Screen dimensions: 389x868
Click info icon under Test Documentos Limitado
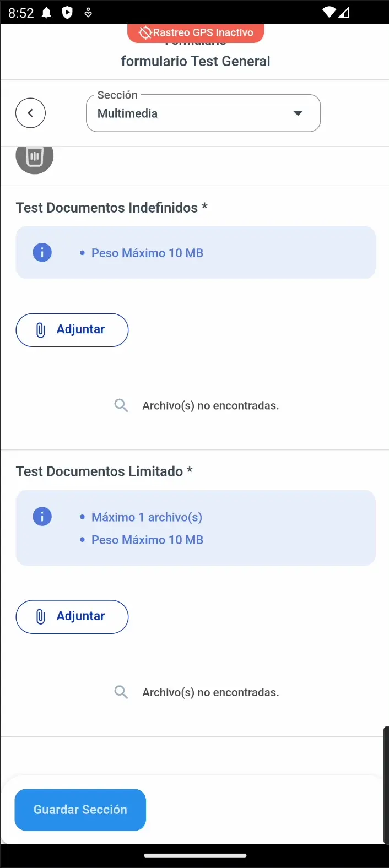[x=42, y=517]
